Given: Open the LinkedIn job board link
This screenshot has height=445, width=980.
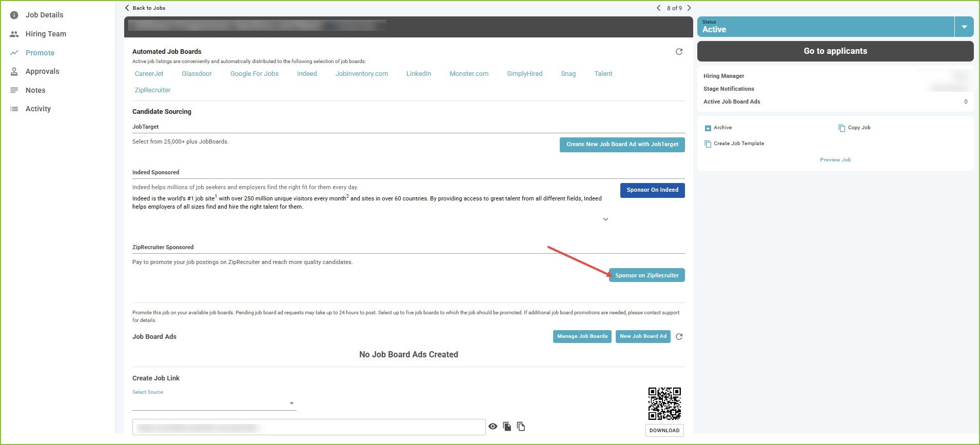Looking at the screenshot, I should coord(419,74).
